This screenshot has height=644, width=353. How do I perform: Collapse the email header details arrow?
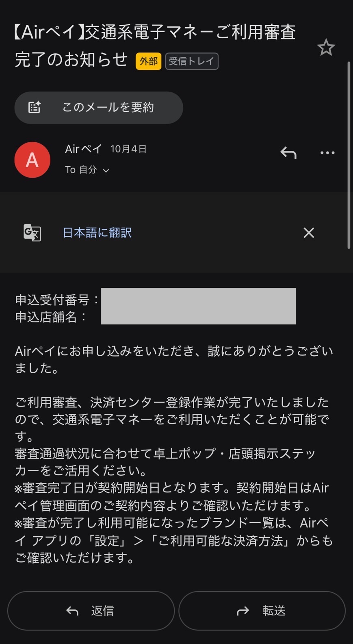tap(106, 170)
